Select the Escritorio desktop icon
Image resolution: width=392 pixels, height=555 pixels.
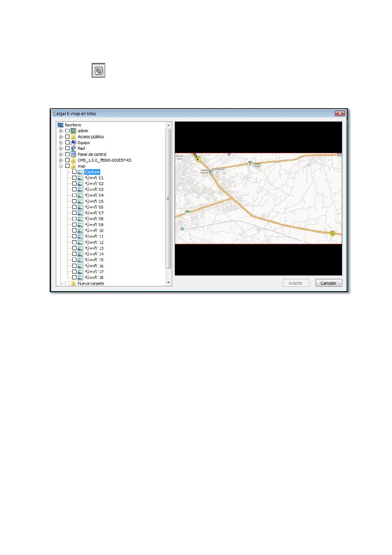click(60, 125)
